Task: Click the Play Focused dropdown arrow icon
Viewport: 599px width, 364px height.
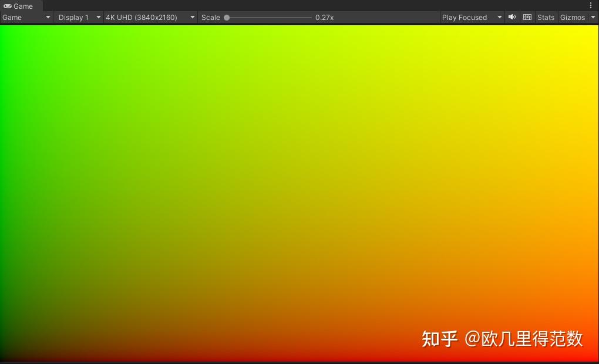Action: tap(500, 17)
